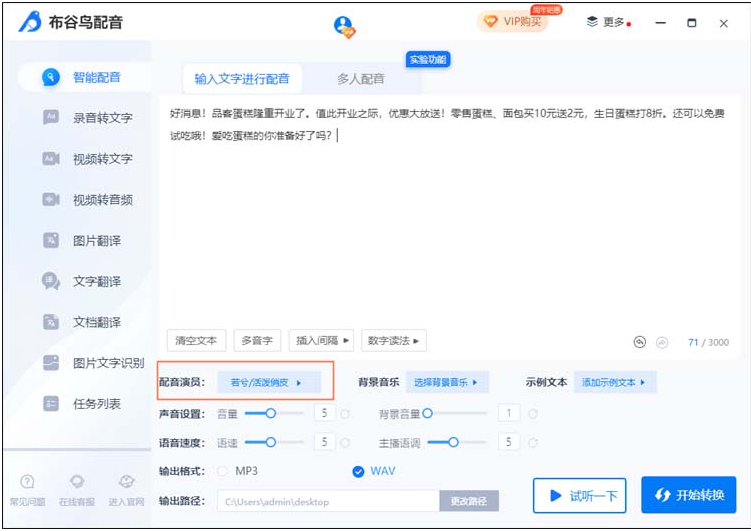Image resolution: width=751 pixels, height=531 pixels.
Task: Open 图片翻译 in the sidebar
Action: pos(96,241)
